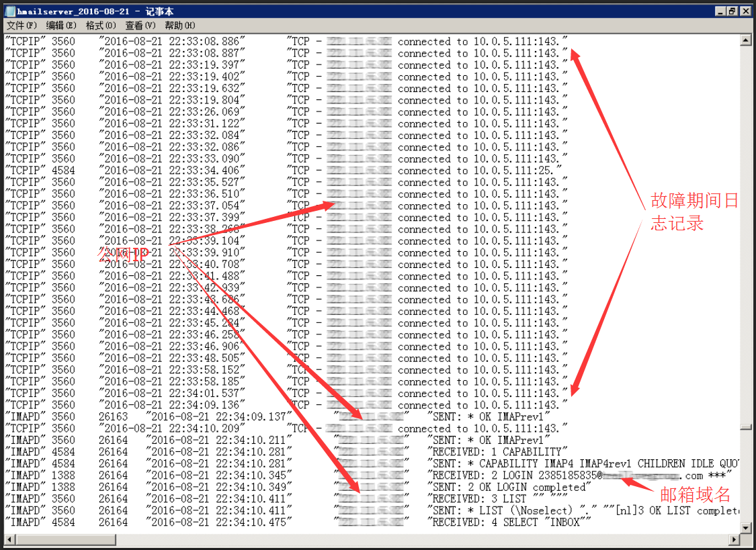The width and height of the screenshot is (756, 550).
Task: Open the 文件(F) menu
Action: (22, 26)
